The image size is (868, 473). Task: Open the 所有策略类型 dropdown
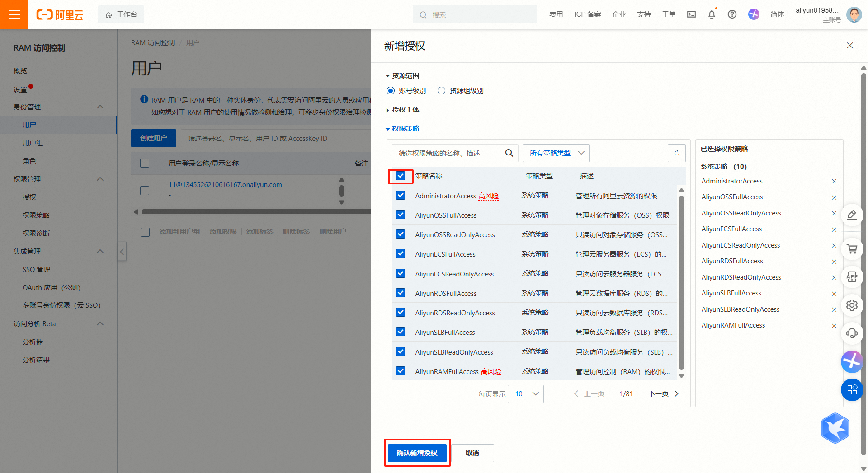tap(556, 153)
